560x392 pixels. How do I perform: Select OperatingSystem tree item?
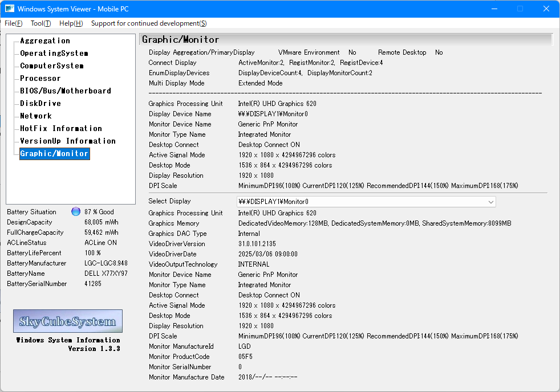(54, 54)
